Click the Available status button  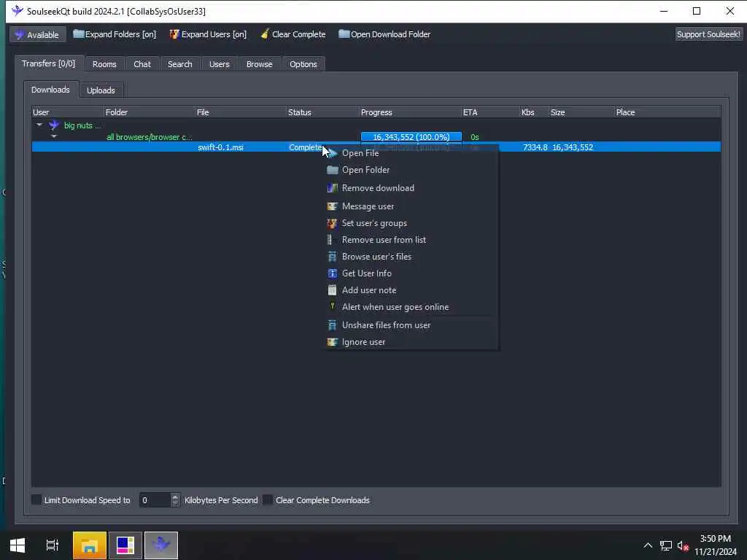(36, 35)
